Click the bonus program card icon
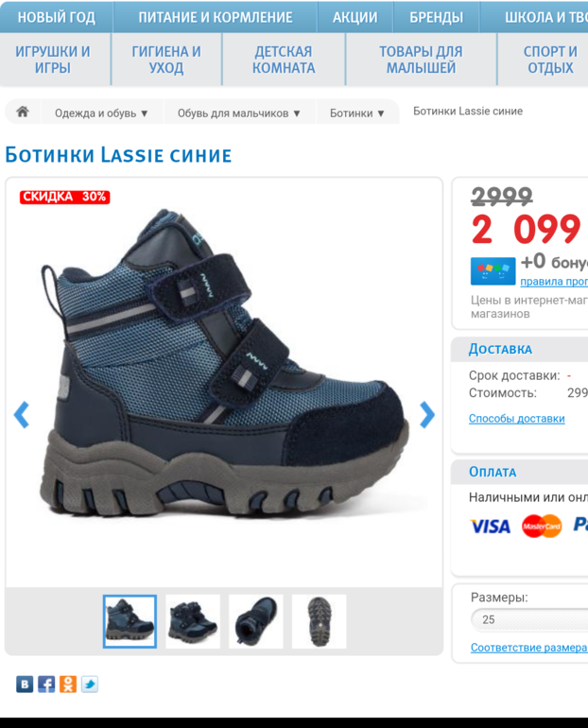The height and width of the screenshot is (728, 588). 493,271
